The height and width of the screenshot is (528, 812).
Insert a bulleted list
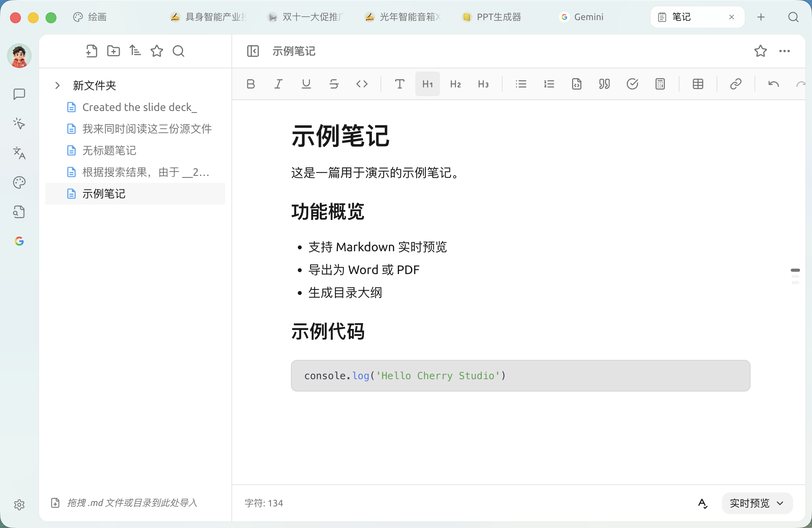coord(521,84)
